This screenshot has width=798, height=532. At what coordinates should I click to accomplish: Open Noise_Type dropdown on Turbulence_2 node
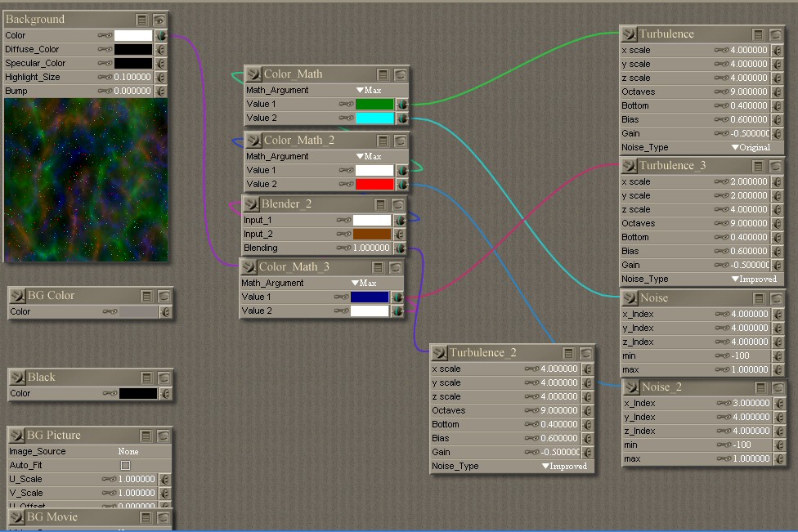tap(564, 467)
